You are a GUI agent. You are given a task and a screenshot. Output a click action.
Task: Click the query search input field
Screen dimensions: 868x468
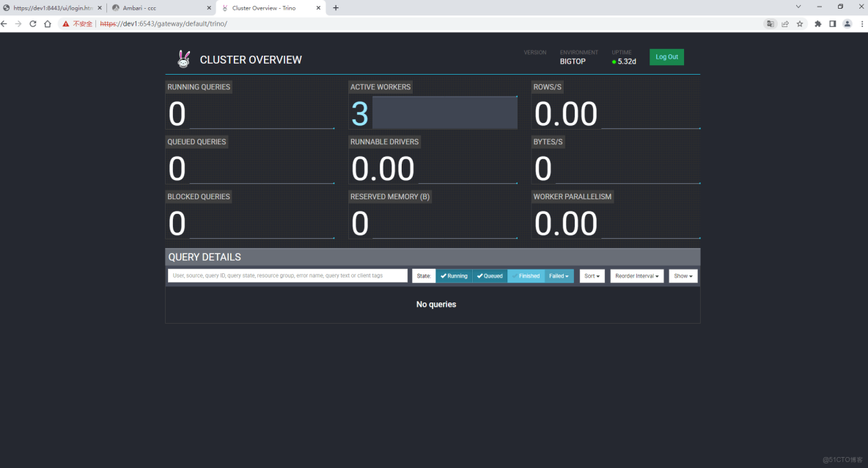(x=287, y=275)
